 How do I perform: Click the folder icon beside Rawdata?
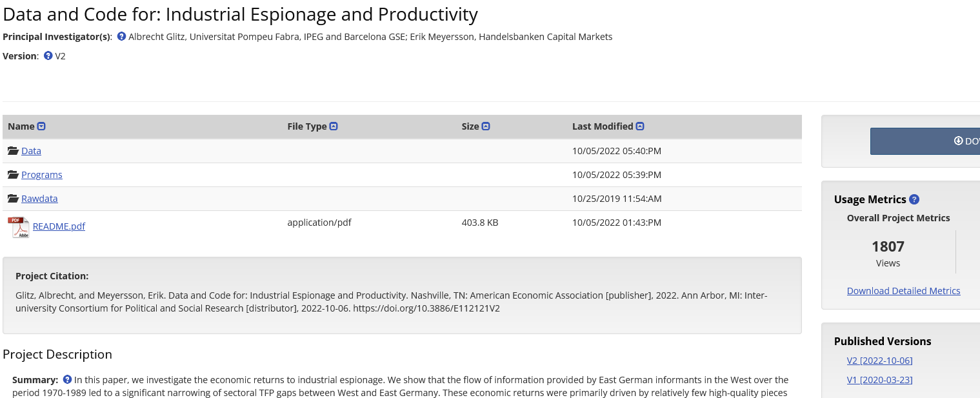tap(12, 198)
